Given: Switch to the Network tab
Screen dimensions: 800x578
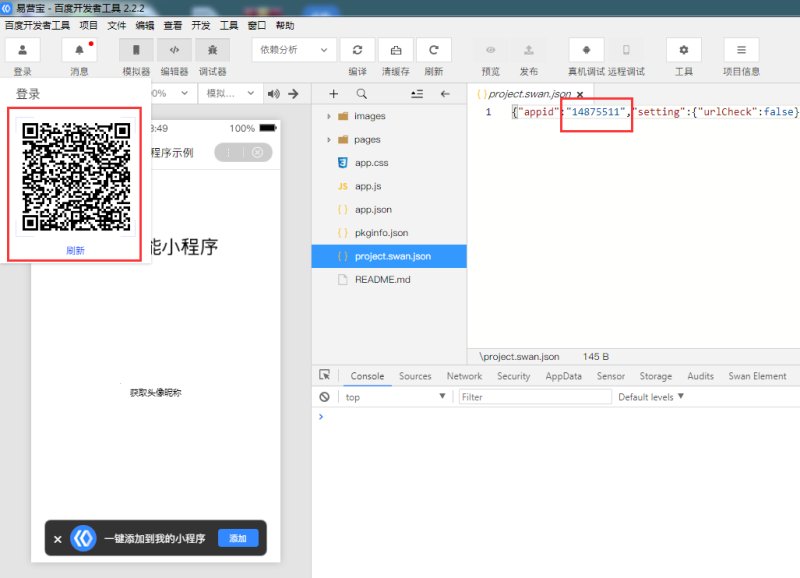Looking at the screenshot, I should coord(464,376).
